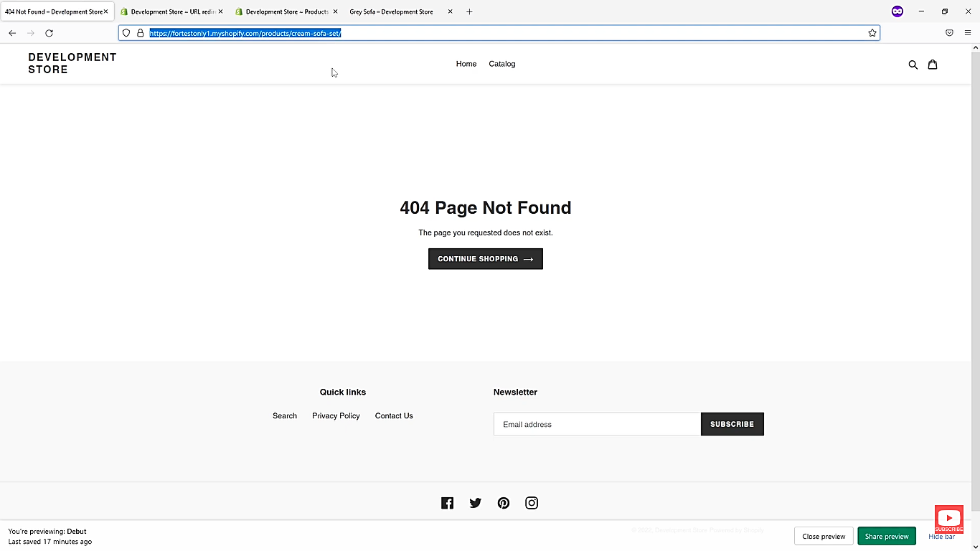
Task: Click the Newsletter heading
Action: (x=515, y=392)
